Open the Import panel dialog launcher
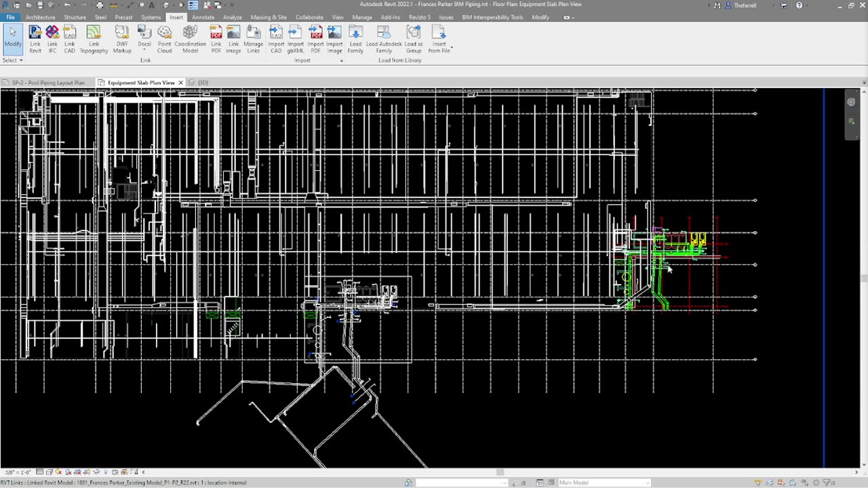Image resolution: width=868 pixels, height=488 pixels. pos(341,60)
